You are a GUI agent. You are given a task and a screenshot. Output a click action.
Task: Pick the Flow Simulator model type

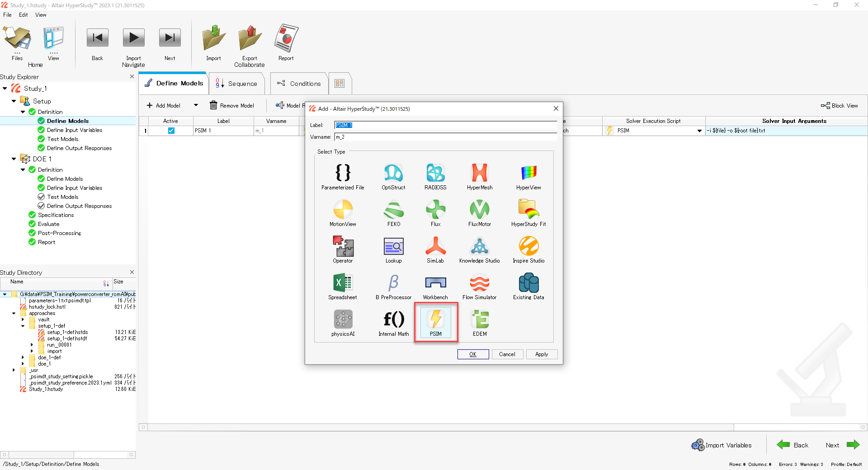[x=480, y=287]
